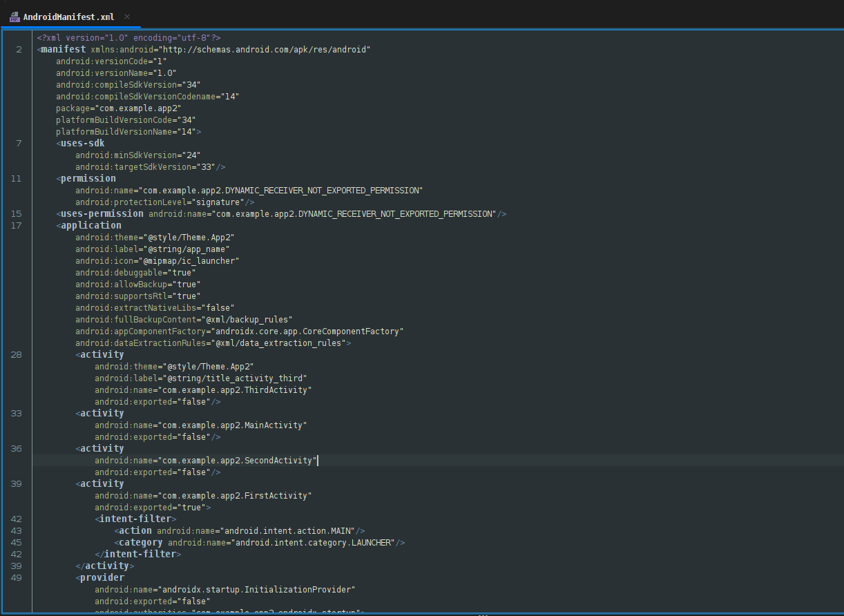Image resolution: width=844 pixels, height=616 pixels.
Task: Click android:appComponentFactory attribute line
Action: [x=240, y=331]
